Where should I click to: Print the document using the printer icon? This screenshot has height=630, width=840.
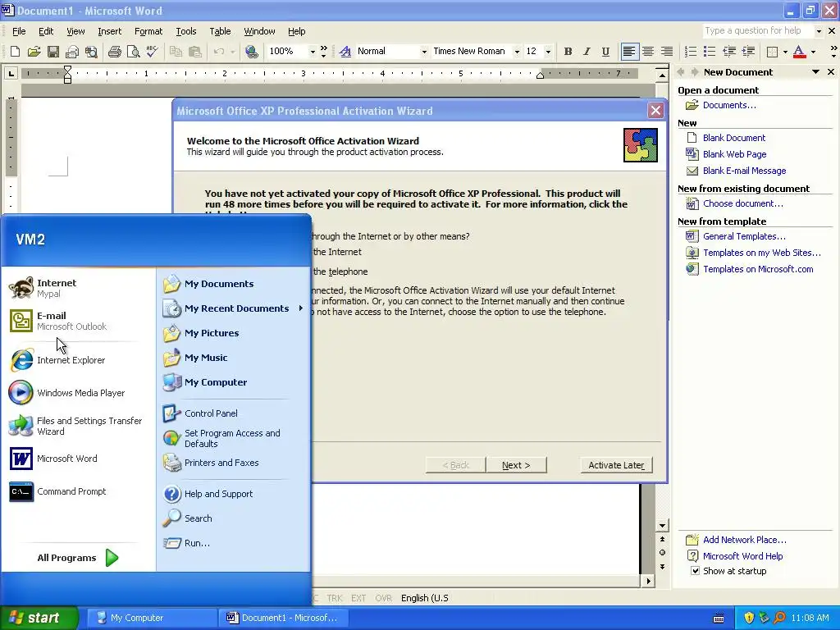pos(114,52)
